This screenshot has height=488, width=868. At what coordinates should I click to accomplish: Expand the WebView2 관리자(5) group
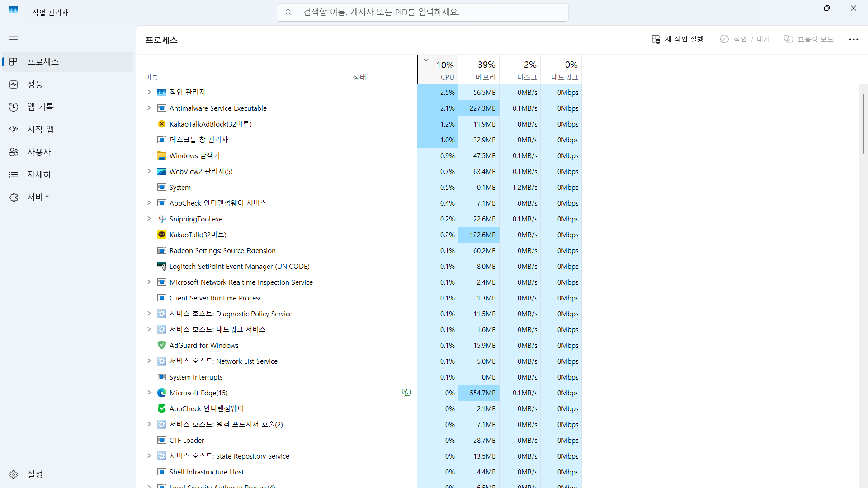[x=149, y=171]
